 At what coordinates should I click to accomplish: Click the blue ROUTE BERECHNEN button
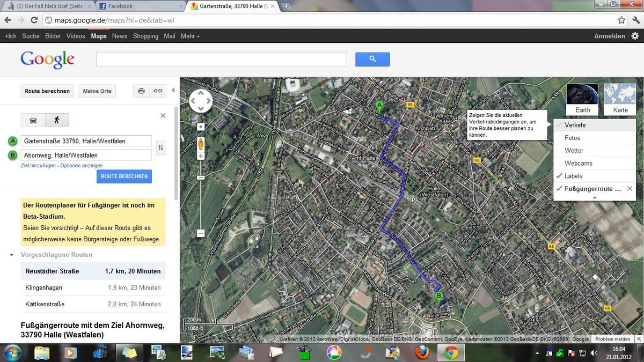pos(125,176)
